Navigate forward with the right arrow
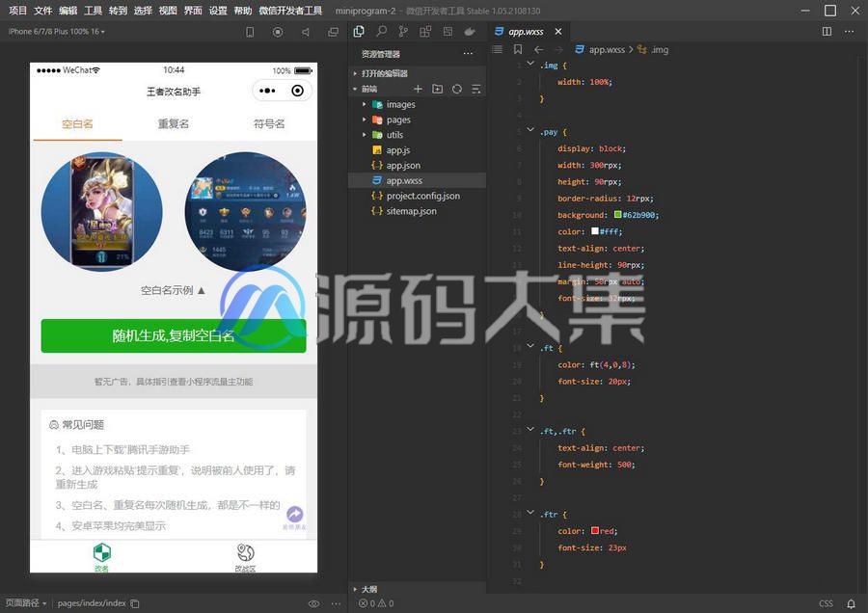 [559, 49]
